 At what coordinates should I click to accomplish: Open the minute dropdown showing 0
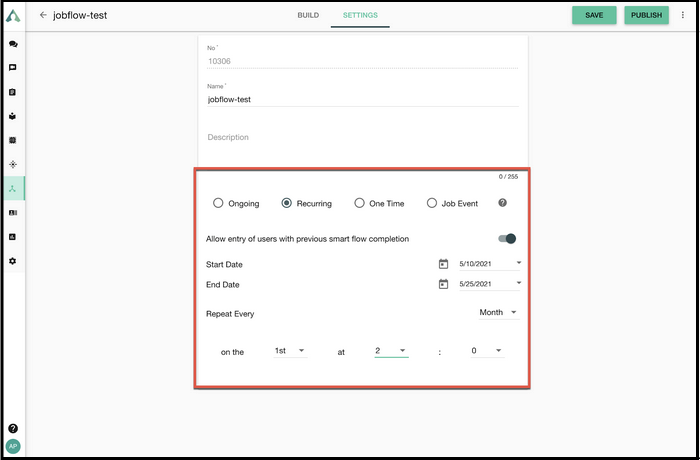(x=487, y=351)
